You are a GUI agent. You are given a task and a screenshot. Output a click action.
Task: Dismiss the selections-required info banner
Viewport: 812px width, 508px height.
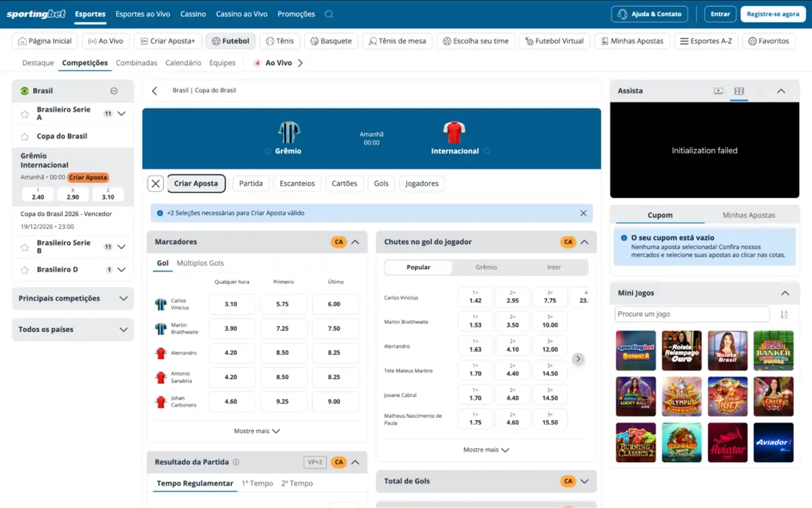(x=583, y=213)
